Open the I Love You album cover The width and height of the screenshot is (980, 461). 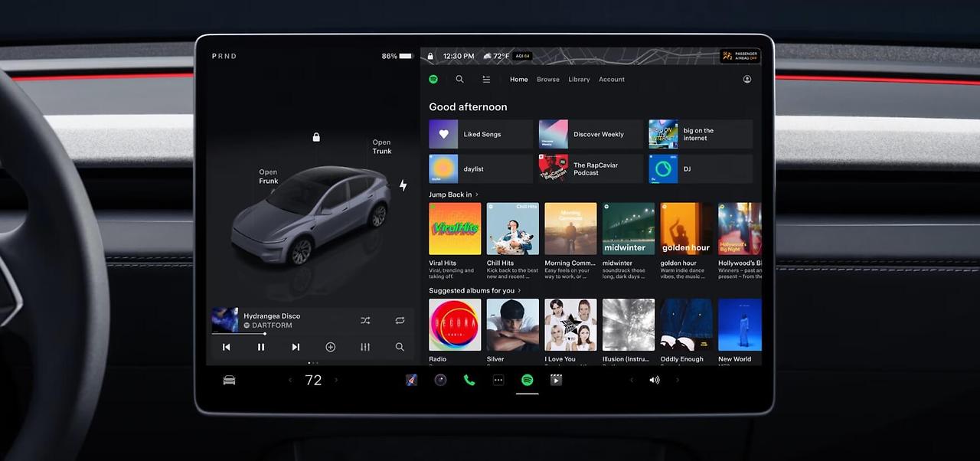[x=570, y=325]
